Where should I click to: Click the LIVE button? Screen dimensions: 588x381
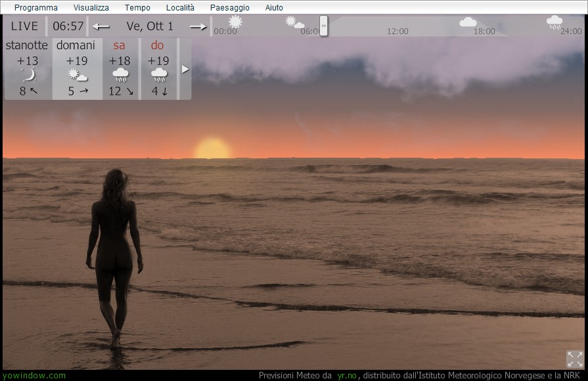[24, 26]
